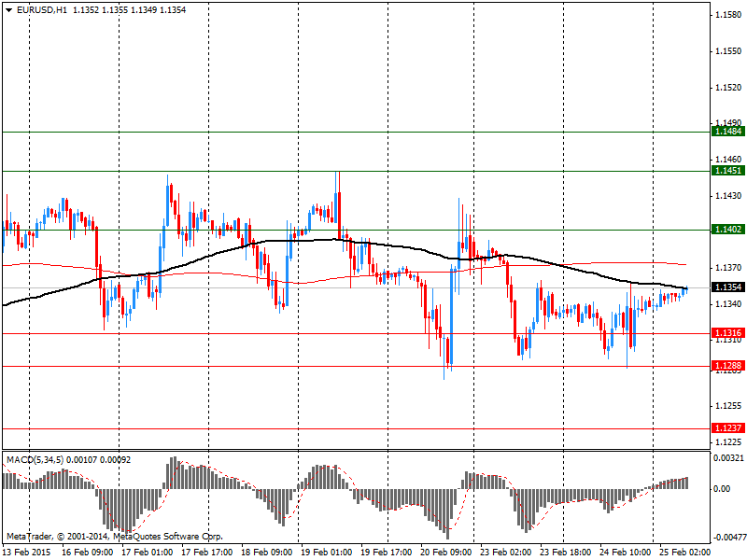
Task: Select the 1.1255 price on the scale
Action: point(728,406)
